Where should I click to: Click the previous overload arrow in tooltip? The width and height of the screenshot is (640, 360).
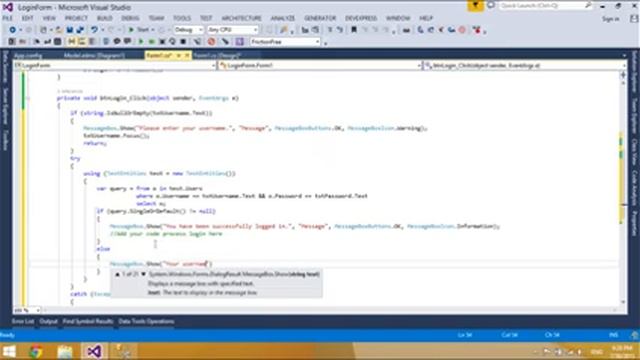[117, 274]
